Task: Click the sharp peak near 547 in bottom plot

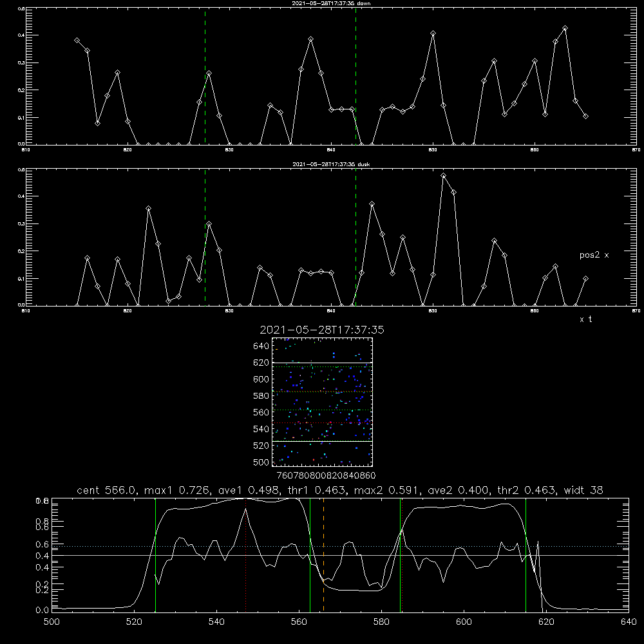Action: 245,509
